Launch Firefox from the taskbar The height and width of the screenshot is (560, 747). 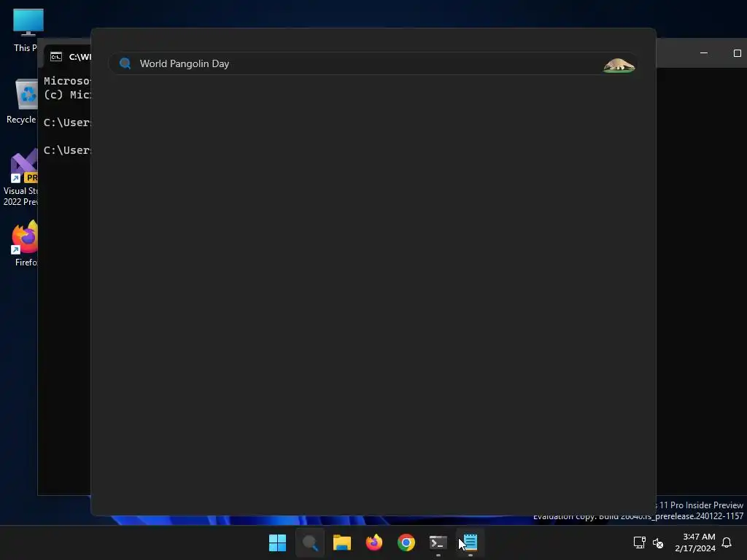point(374,542)
